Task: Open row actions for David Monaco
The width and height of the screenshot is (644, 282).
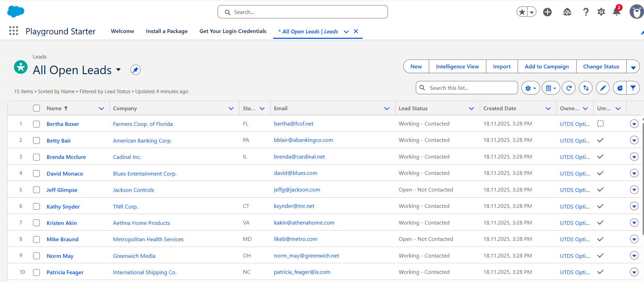Action: coord(634,173)
